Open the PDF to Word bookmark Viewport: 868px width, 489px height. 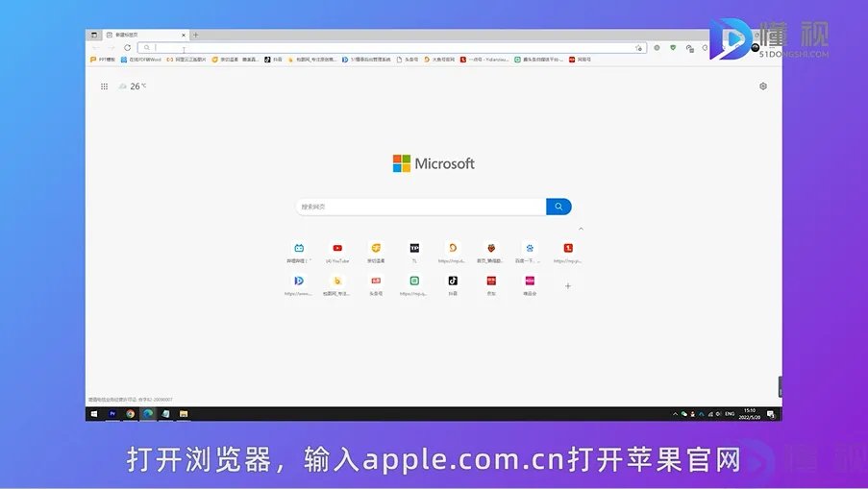click(140, 60)
